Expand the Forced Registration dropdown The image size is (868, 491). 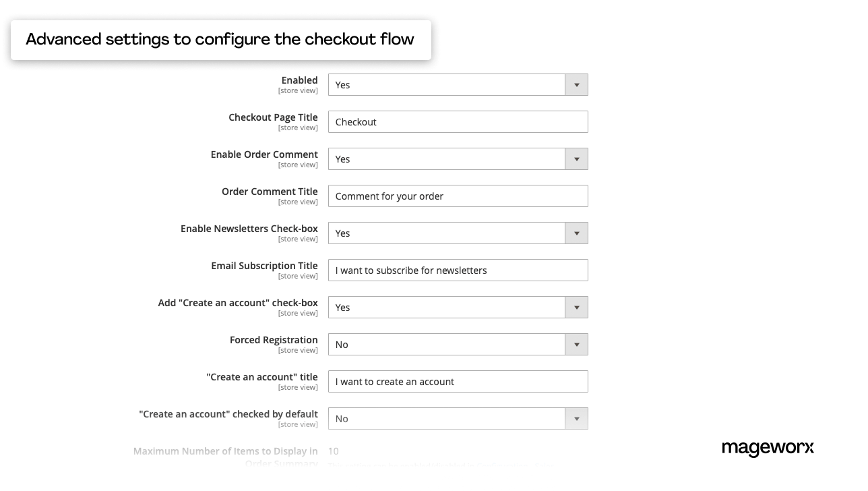tap(576, 344)
